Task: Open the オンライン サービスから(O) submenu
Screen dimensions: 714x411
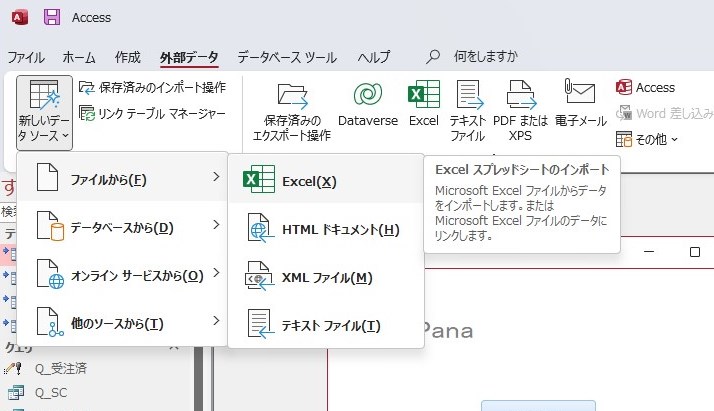Action: pos(122,274)
